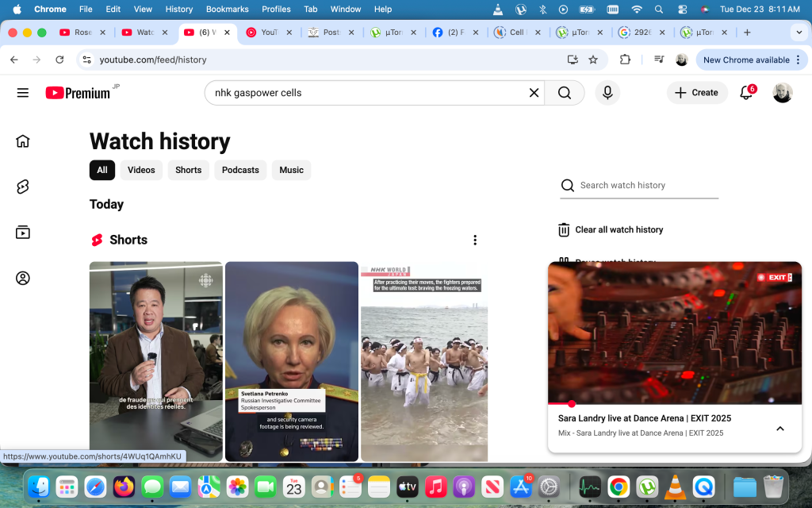
Task: Select the Podcasts filter chip
Action: point(240,170)
